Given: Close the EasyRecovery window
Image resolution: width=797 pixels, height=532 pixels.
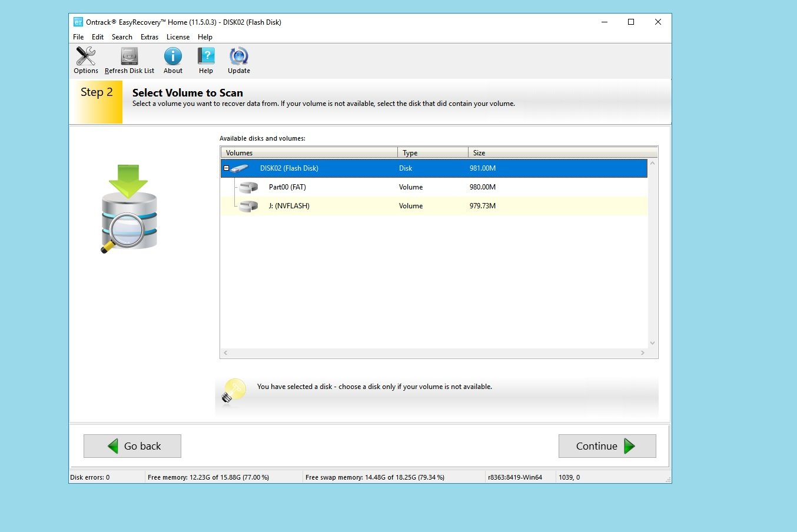Looking at the screenshot, I should point(658,22).
